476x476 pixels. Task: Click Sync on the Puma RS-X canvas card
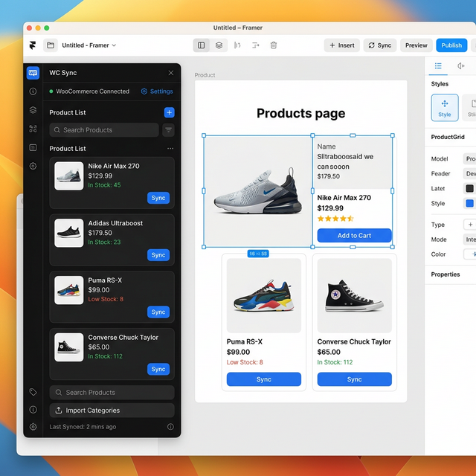pos(264,379)
